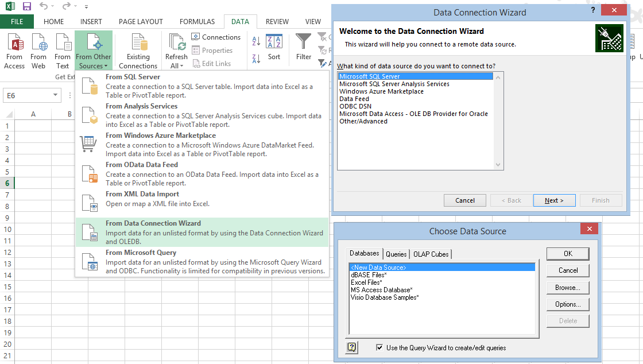
Task: Click the From Access icon
Action: [x=14, y=51]
